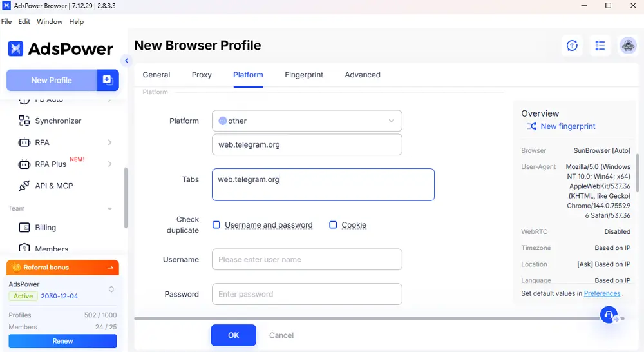Click the New Profile button
The width and height of the screenshot is (644, 352).
pos(52,80)
